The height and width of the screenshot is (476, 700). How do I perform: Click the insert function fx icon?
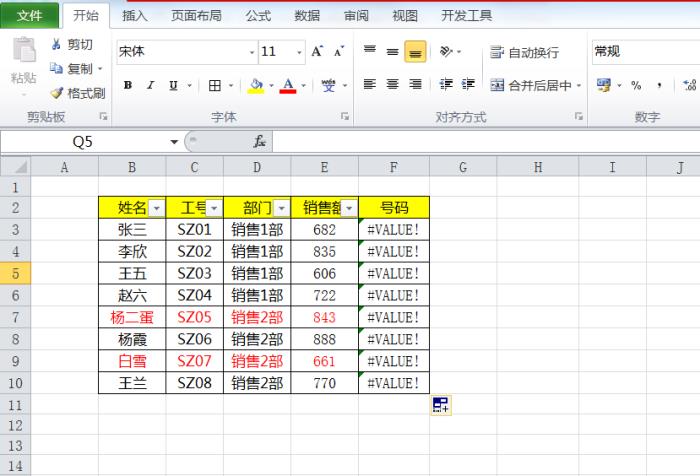(260, 142)
